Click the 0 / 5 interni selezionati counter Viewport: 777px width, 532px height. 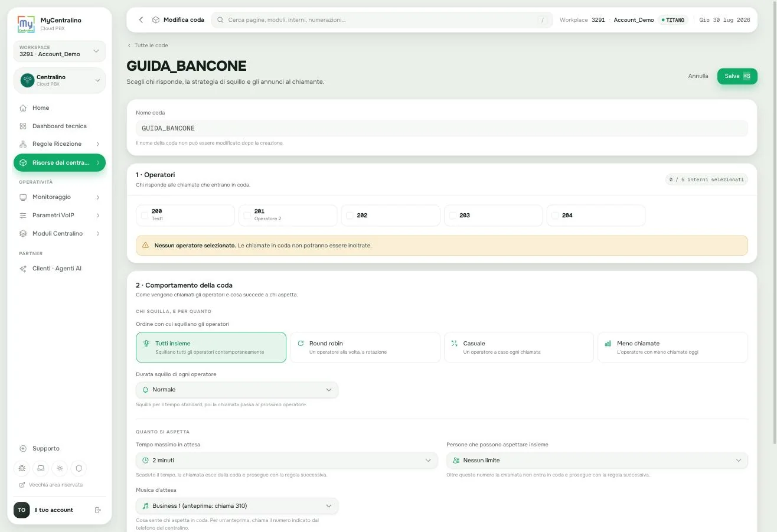[706, 179]
